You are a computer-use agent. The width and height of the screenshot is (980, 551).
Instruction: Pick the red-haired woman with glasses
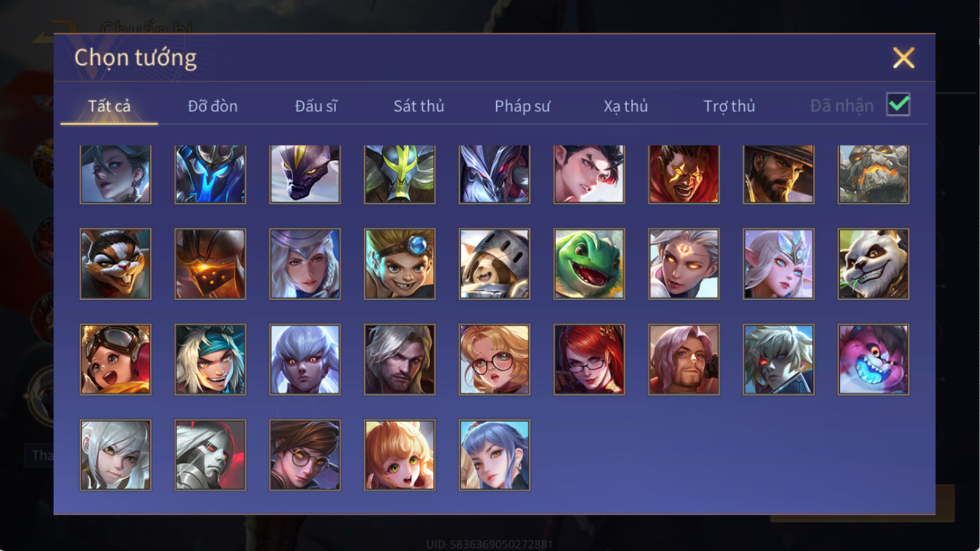pyautogui.click(x=589, y=359)
